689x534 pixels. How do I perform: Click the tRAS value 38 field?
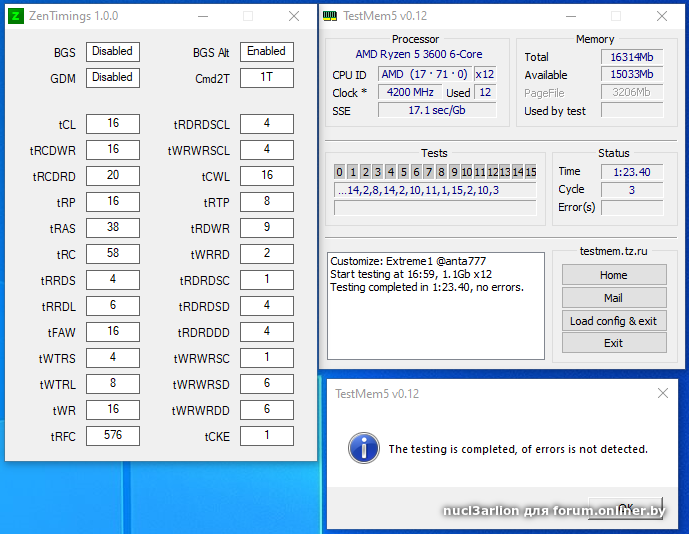pyautogui.click(x=113, y=228)
